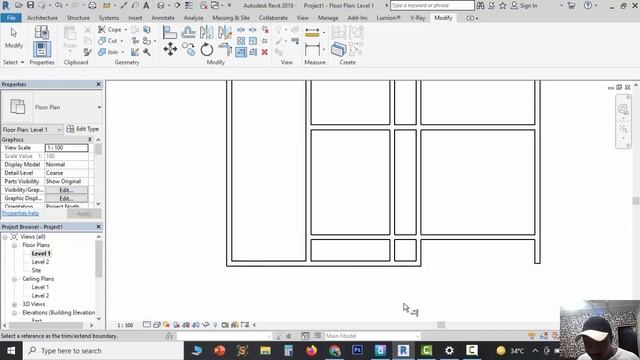Toggle Thin Lines in quick access toolbar
Viewport: 640px width, 360px height.
click(189, 5)
